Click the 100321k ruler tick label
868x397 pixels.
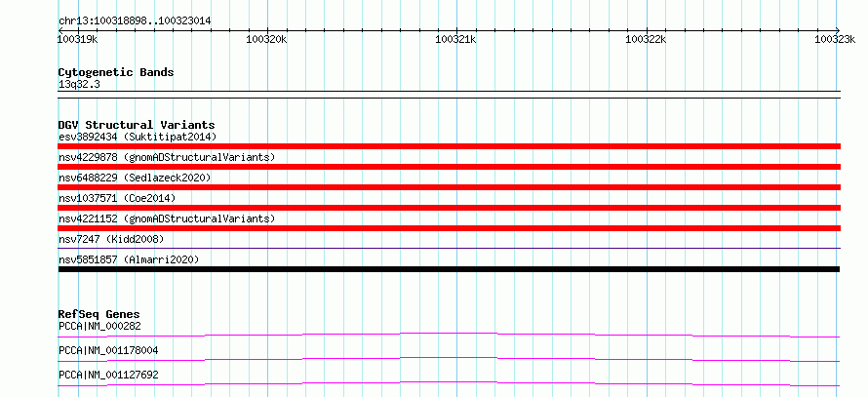456,39
